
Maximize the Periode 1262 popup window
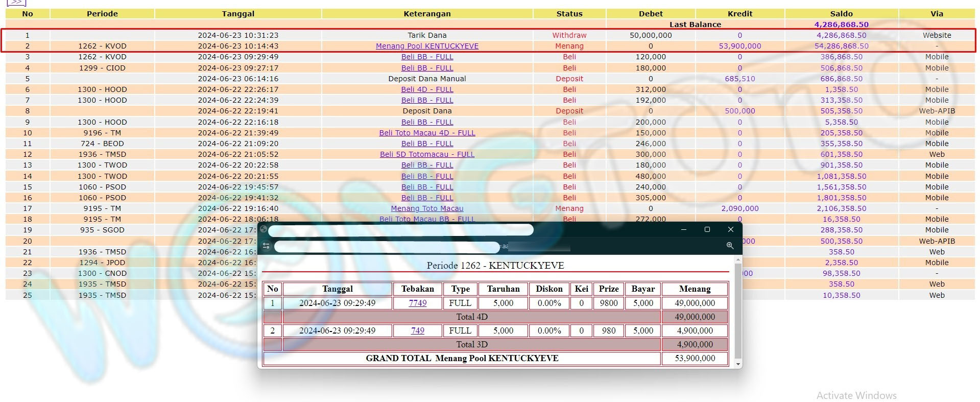(707, 229)
